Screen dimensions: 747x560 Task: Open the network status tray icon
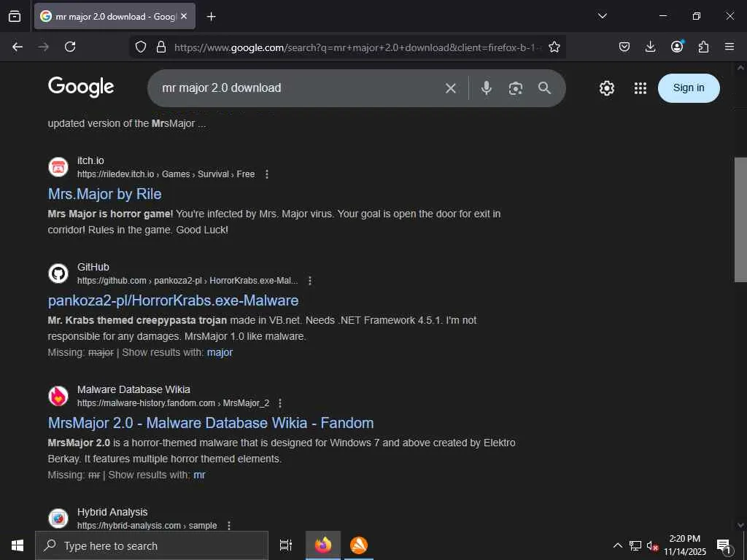pos(635,545)
